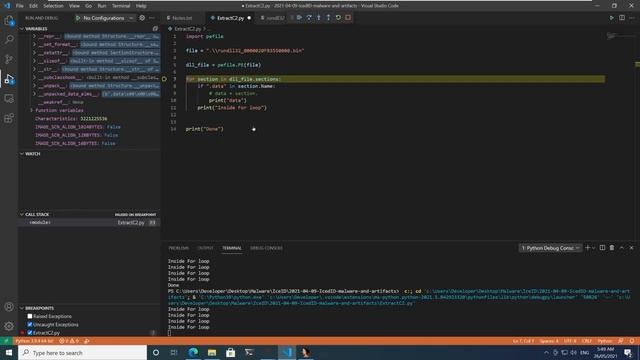Click Step Over in the debug toolbar

click(309, 18)
